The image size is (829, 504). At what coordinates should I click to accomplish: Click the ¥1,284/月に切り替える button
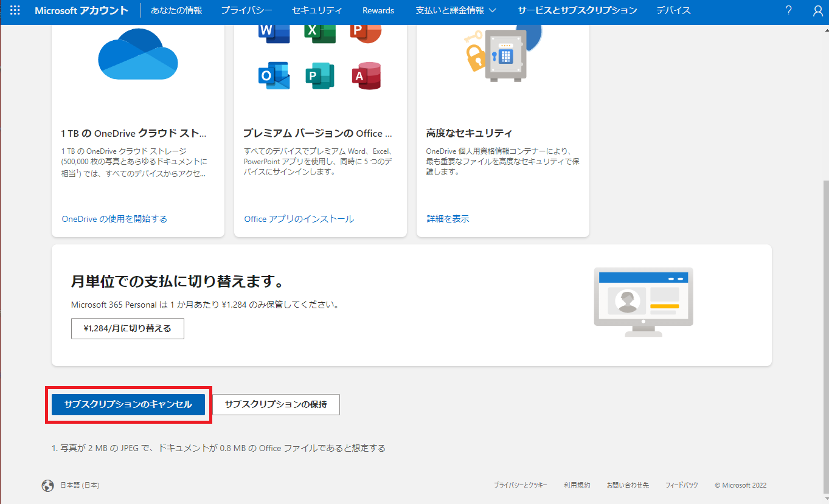point(128,328)
